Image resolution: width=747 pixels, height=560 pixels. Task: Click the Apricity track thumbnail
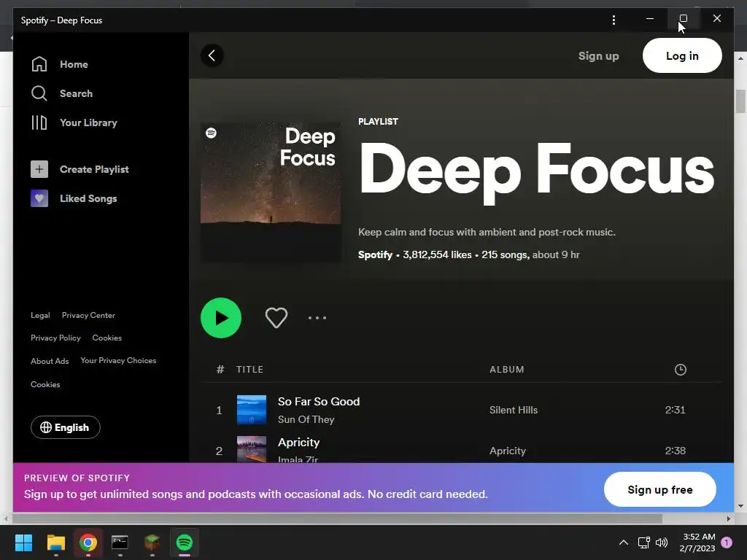[252, 449]
